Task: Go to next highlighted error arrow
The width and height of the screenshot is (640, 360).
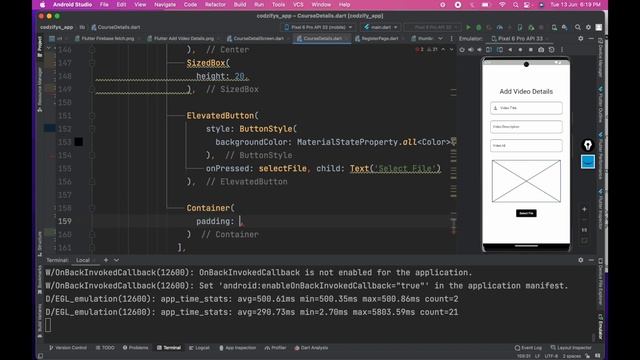Action: 451,50
